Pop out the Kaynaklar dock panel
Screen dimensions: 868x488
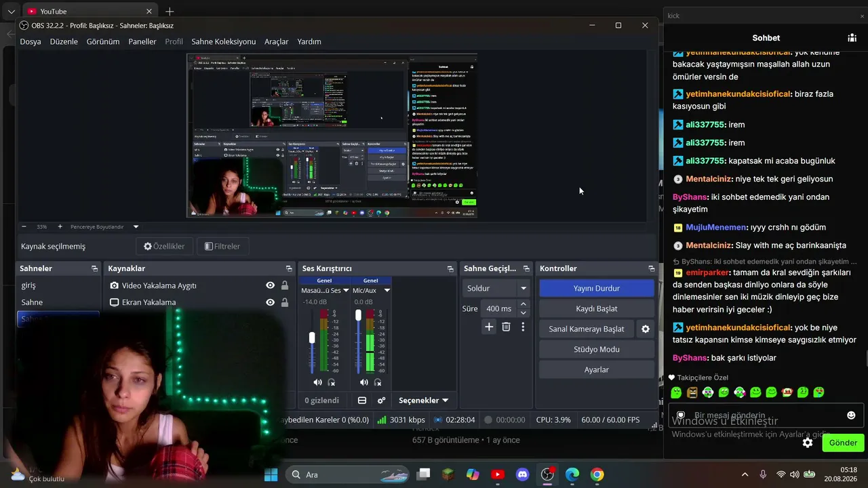point(289,269)
